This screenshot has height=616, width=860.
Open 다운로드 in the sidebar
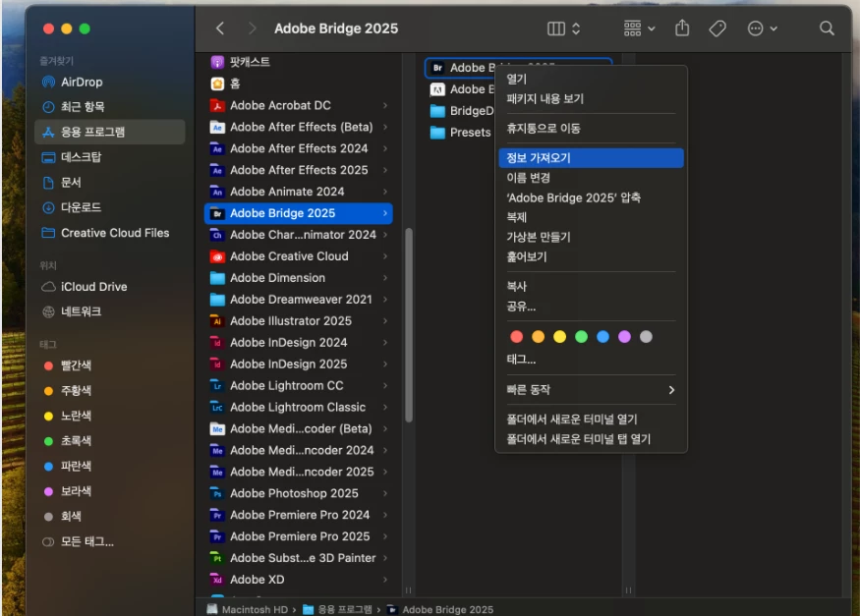point(110,207)
